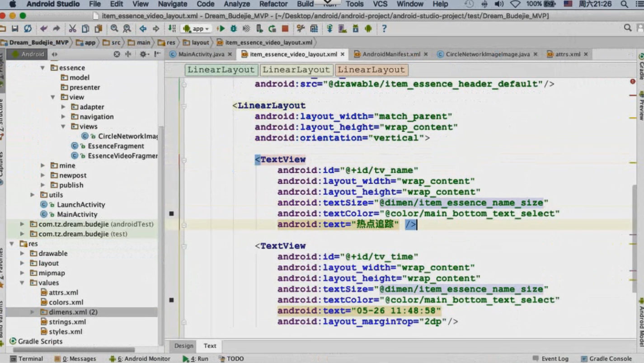Open Project Structure from the toolbar
644x363 pixels.
coord(314,28)
